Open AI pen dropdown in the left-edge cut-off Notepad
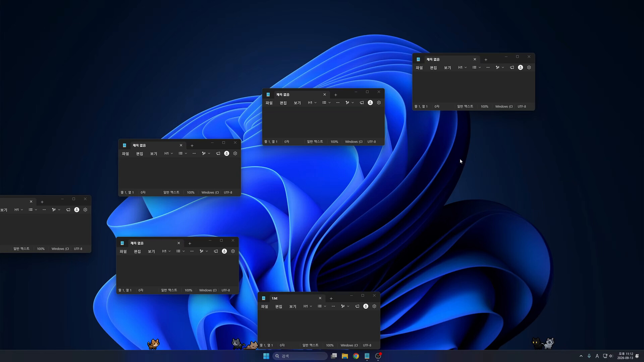Screen dimensions: 644x362 (x=56, y=210)
